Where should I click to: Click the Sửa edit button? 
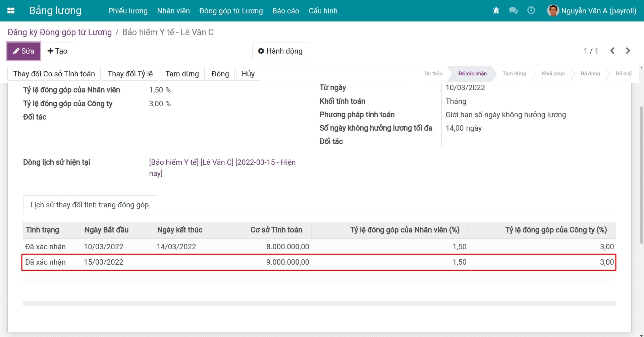24,51
